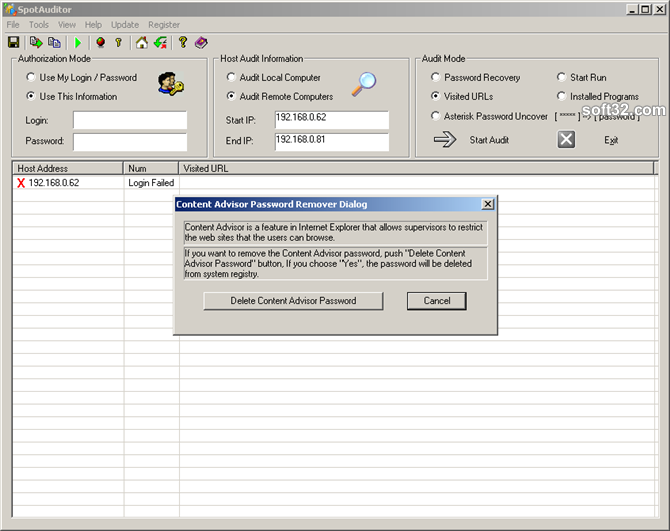Click the Password input field

click(130, 142)
